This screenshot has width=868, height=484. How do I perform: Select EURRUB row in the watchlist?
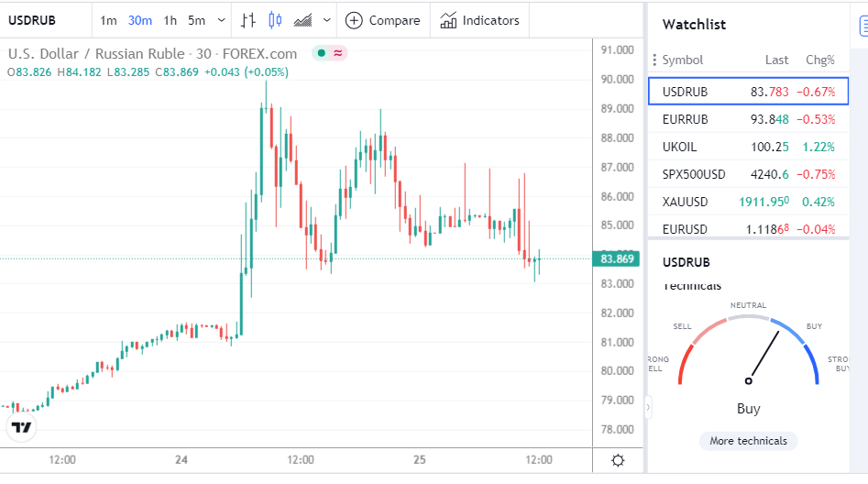click(749, 119)
